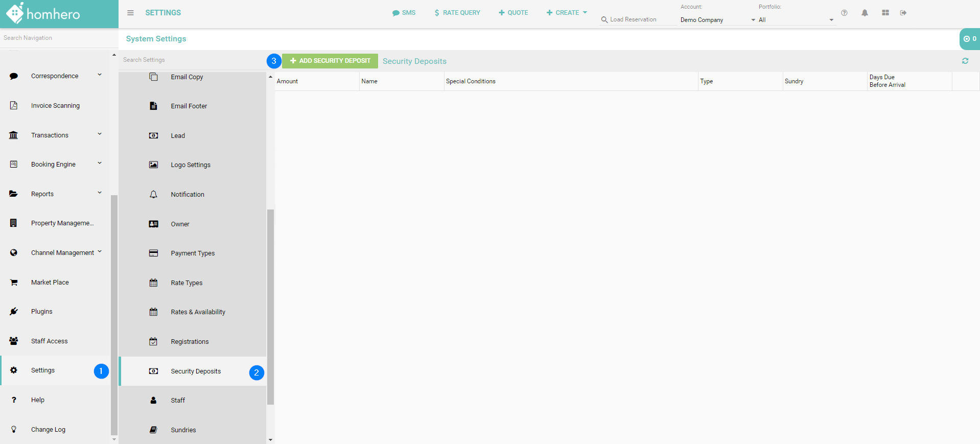Open Rates & Availability settings
Viewport: 980px width, 444px height.
coord(198,312)
